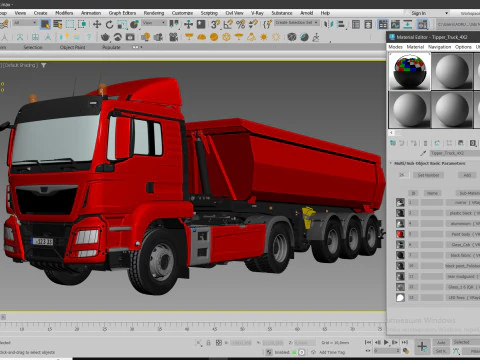480x360 pixels.
Task: Open Select by Name list
Action: 58,24
